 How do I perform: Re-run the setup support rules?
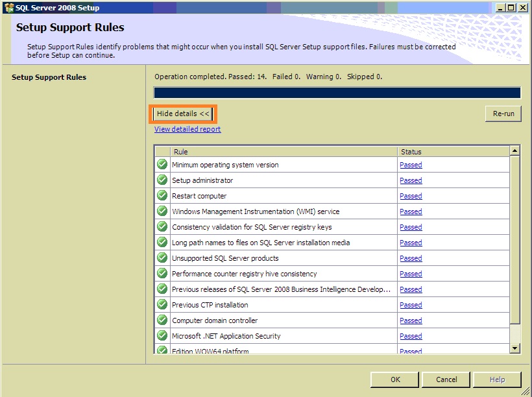point(503,114)
